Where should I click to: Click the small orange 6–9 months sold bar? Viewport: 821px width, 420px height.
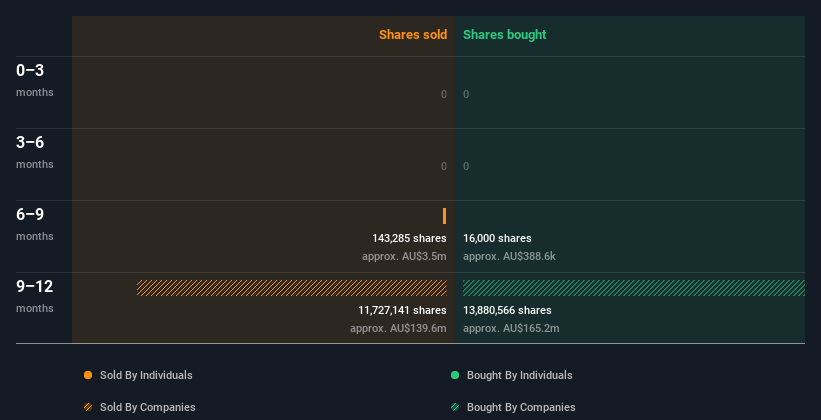click(x=445, y=216)
